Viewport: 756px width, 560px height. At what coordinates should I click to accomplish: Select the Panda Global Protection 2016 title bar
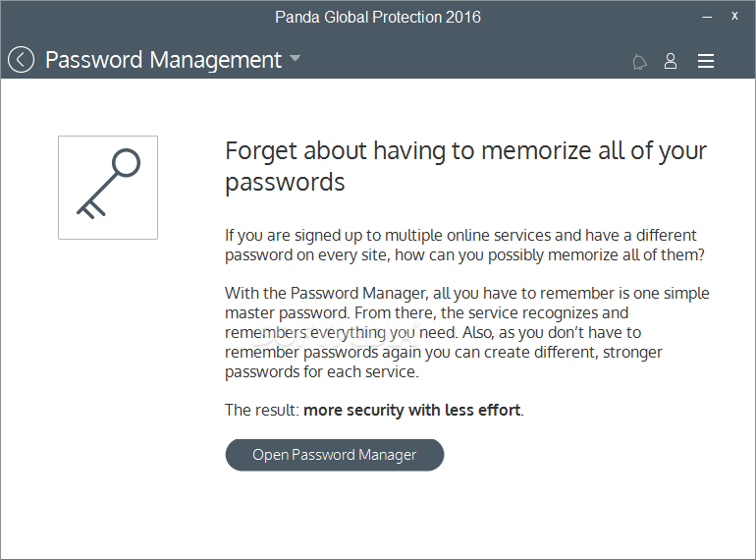378,17
